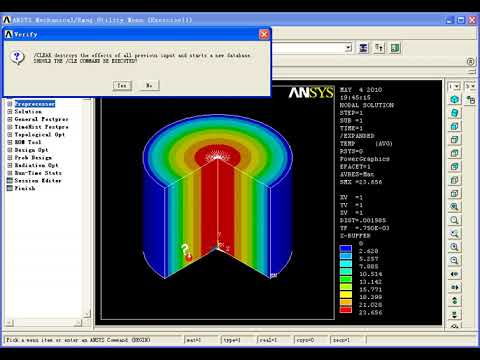
Task: Expand the Solution tree node
Action: [x=10, y=111]
